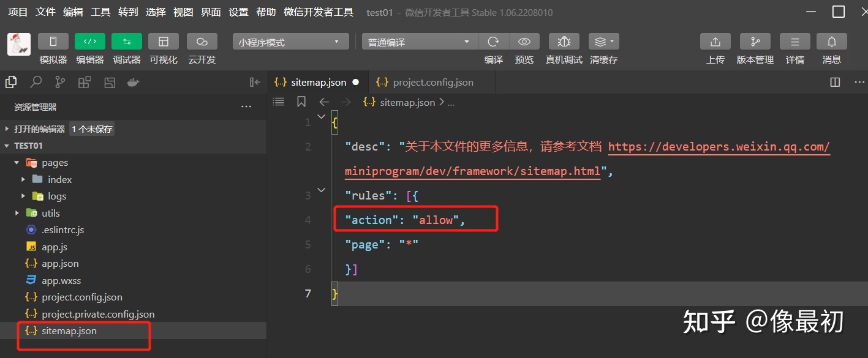The width and height of the screenshot is (868, 358).
Task: Click the bookmark icon in editor breadcrumb bar
Action: click(x=301, y=102)
